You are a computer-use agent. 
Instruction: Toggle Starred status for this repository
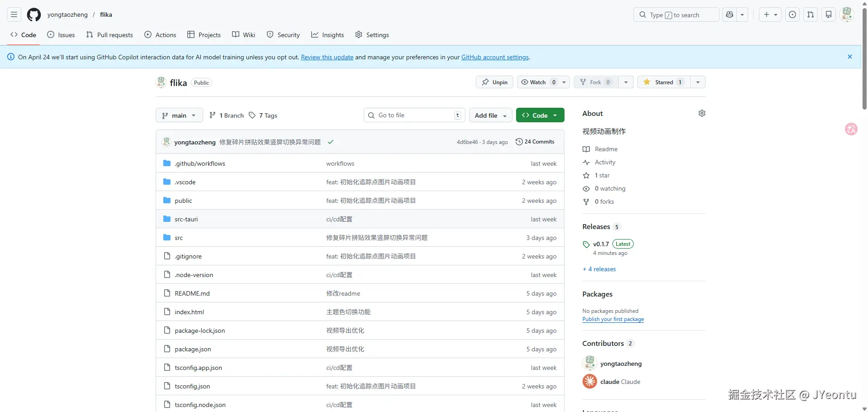click(x=664, y=82)
